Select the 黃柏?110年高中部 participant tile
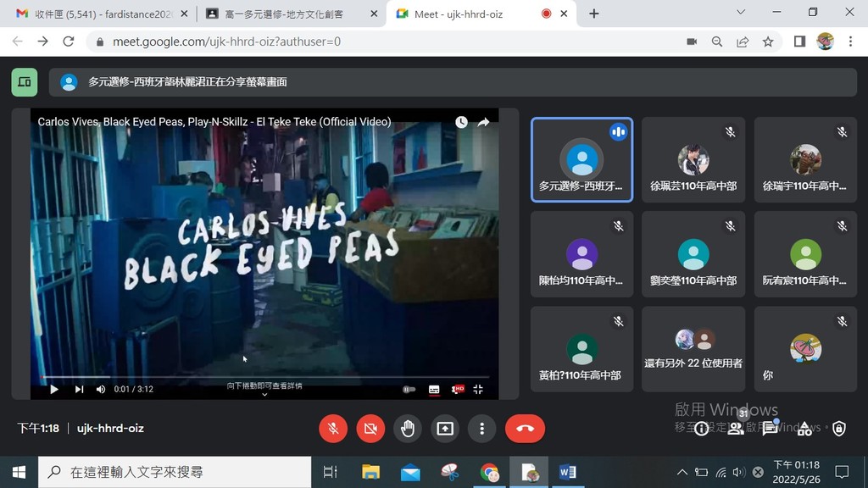This screenshot has height=488, width=868. (581, 349)
